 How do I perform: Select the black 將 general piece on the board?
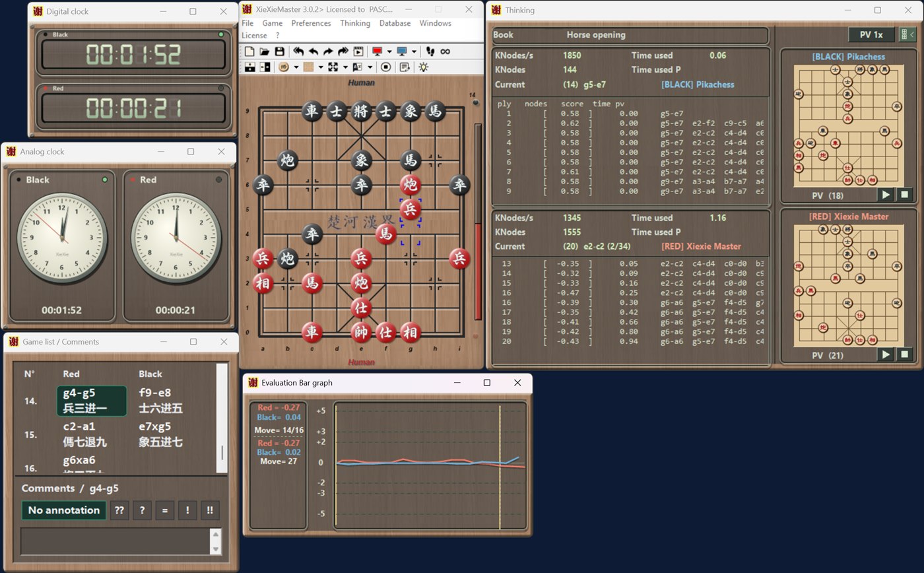click(x=360, y=111)
